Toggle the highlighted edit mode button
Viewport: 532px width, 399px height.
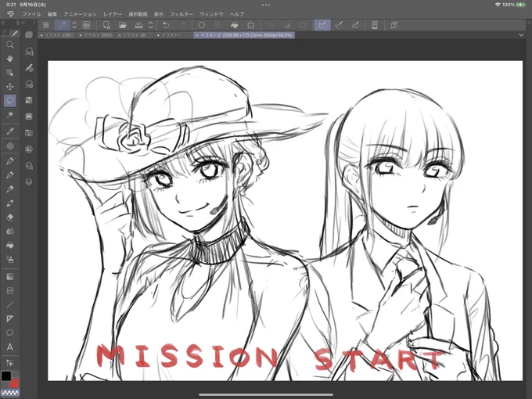[62, 25]
